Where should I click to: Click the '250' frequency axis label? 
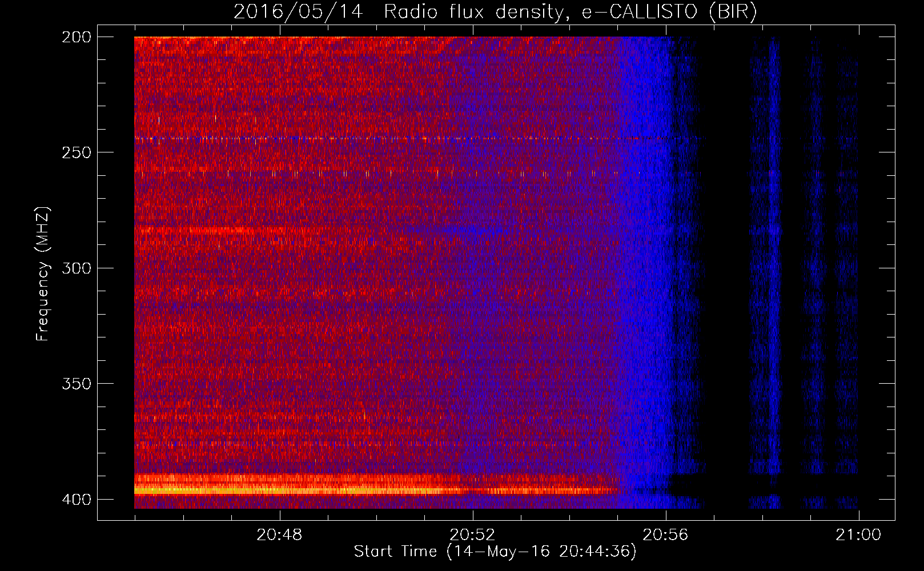pos(76,152)
